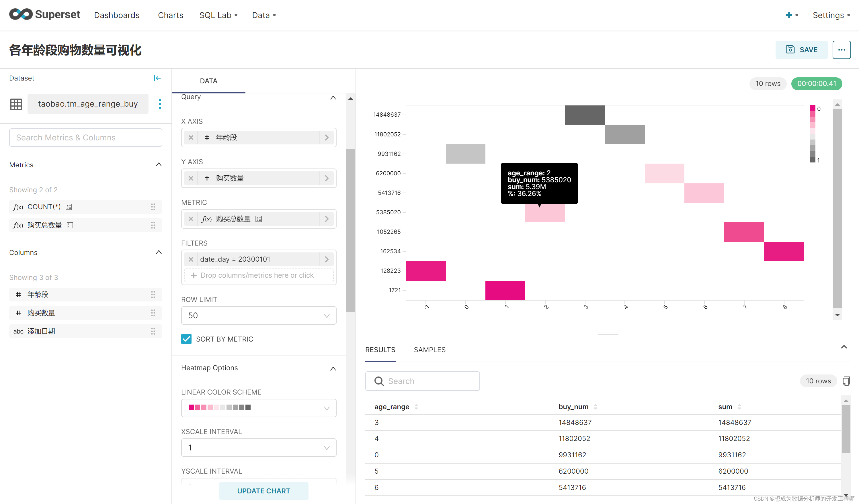Click the 10 rows badge above chart

[768, 83]
